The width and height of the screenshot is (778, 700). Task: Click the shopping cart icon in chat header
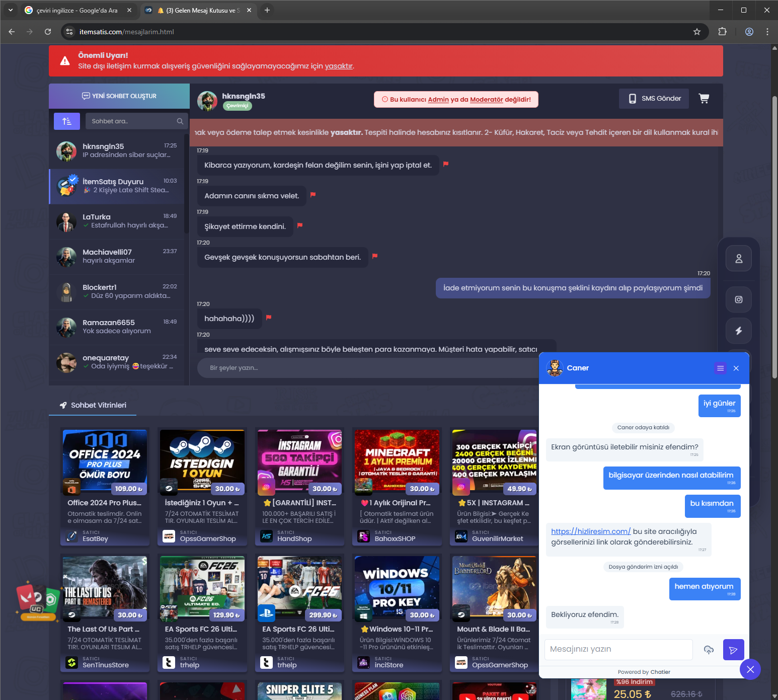[x=704, y=99]
